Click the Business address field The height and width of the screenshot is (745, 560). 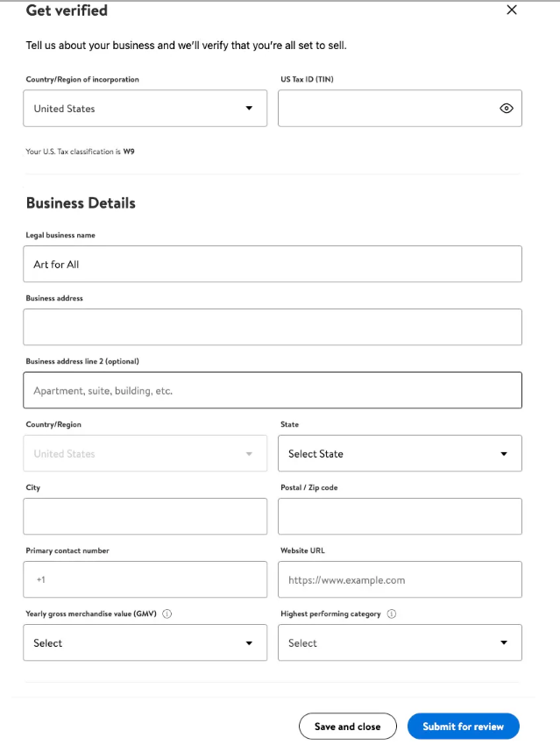click(x=272, y=326)
